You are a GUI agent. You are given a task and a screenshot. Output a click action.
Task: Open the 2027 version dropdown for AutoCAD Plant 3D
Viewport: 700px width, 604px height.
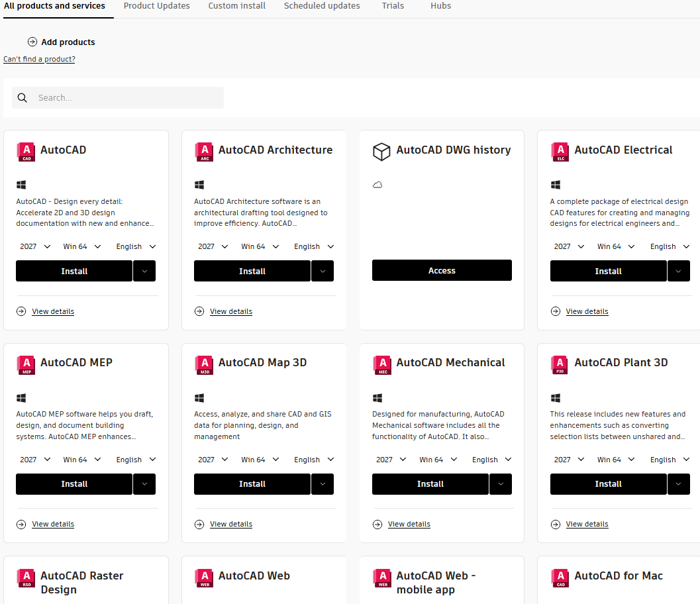pyautogui.click(x=569, y=460)
